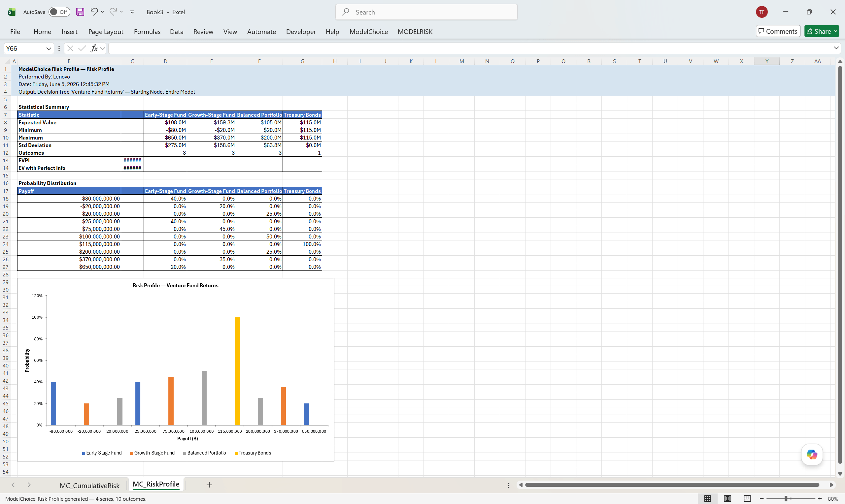
Task: Click the EVPI ###### cell
Action: pyautogui.click(x=132, y=160)
